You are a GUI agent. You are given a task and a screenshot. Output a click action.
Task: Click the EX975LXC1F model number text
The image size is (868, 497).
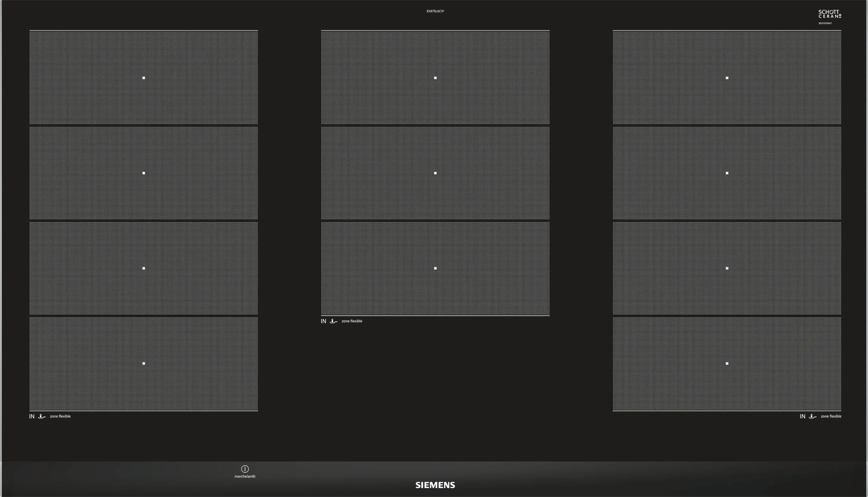tap(435, 11)
